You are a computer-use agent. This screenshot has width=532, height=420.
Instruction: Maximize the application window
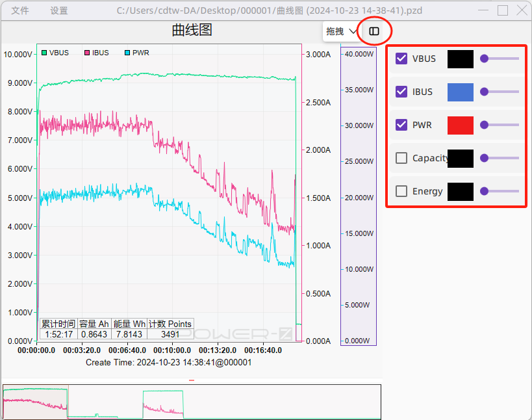(x=502, y=10)
